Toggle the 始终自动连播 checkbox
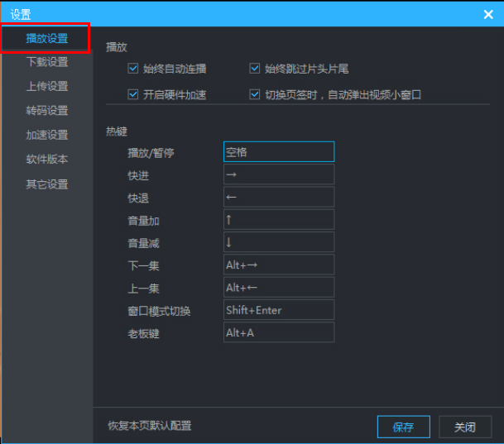This screenshot has height=444, width=504. click(133, 69)
